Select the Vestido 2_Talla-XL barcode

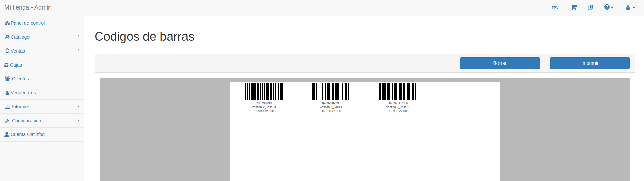click(x=398, y=91)
